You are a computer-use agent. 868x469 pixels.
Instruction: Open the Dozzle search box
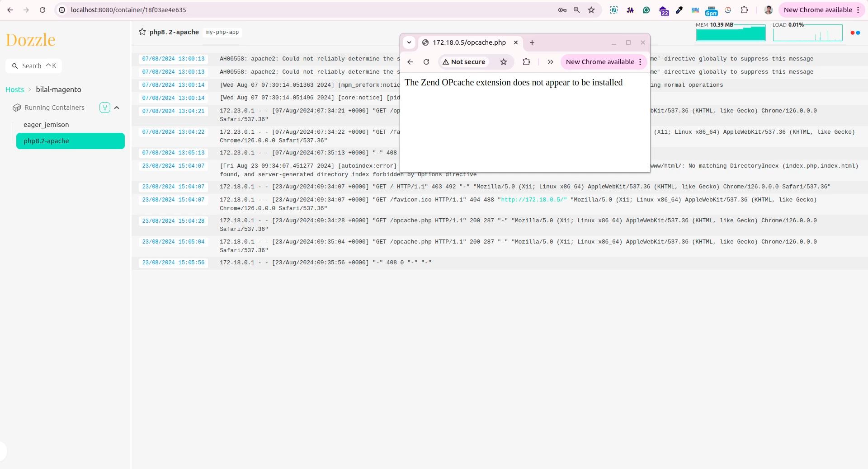(34, 66)
